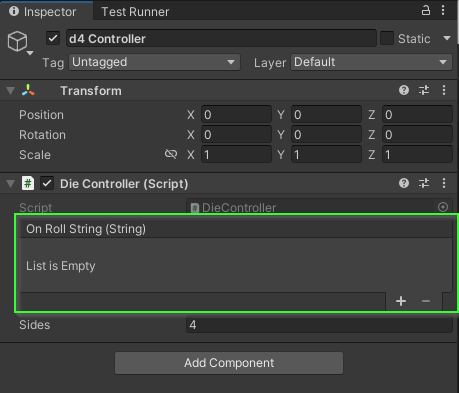Click the DieController script reference field
The width and height of the screenshot is (459, 393).
click(319, 207)
